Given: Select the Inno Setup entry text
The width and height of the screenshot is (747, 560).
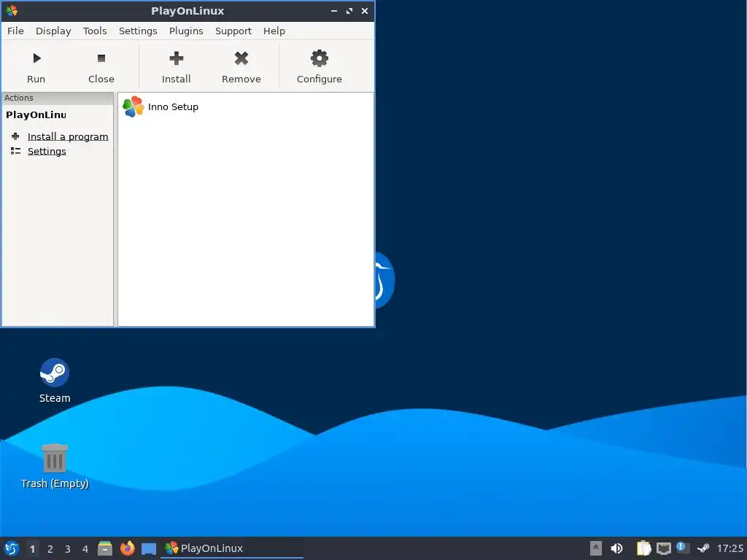Looking at the screenshot, I should (x=173, y=106).
